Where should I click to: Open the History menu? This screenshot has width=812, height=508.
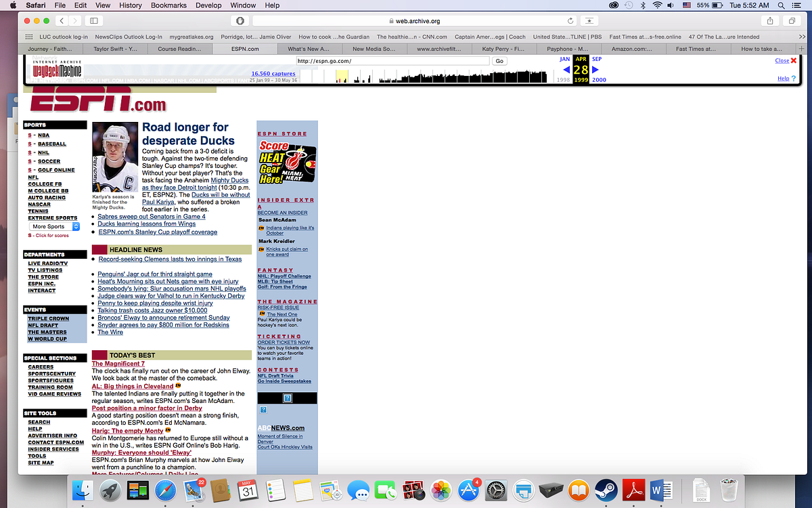131,5
